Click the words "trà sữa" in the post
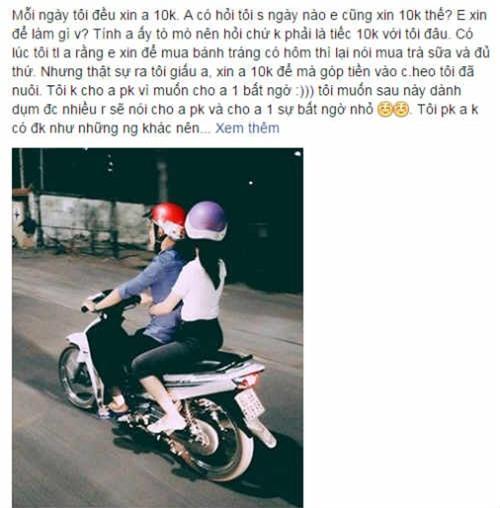The width and height of the screenshot is (500, 508). coord(433,53)
